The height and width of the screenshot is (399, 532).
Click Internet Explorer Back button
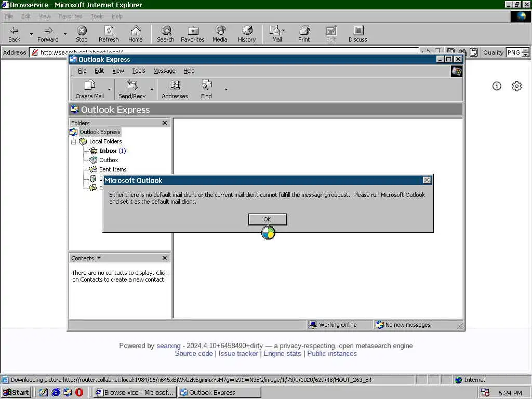click(14, 34)
